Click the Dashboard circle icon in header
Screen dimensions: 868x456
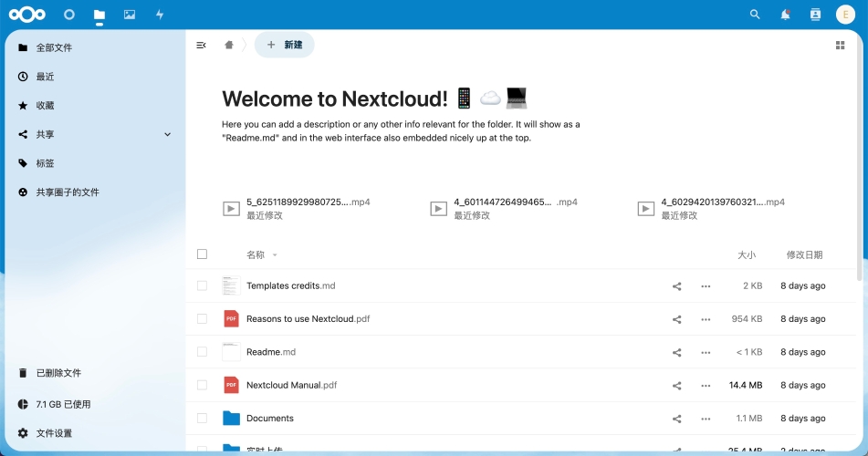tap(69, 15)
